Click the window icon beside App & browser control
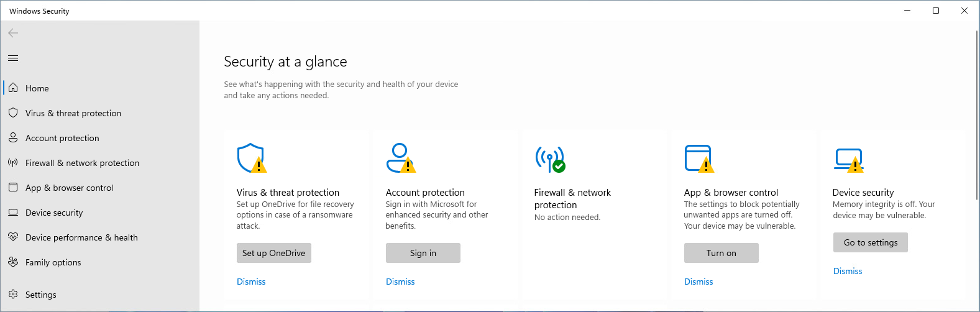 pos(13,187)
